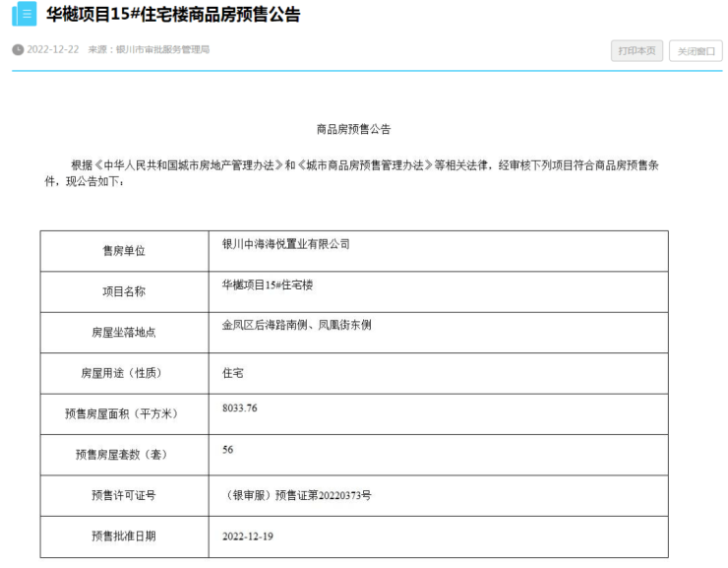Click the 预售房屋套数（套） label cell
The height and width of the screenshot is (568, 728).
click(x=124, y=455)
